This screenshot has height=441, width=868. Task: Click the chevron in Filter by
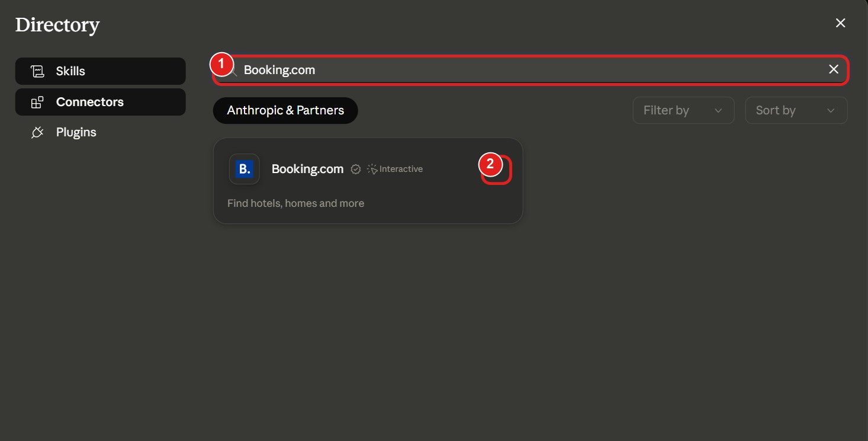pyautogui.click(x=718, y=111)
